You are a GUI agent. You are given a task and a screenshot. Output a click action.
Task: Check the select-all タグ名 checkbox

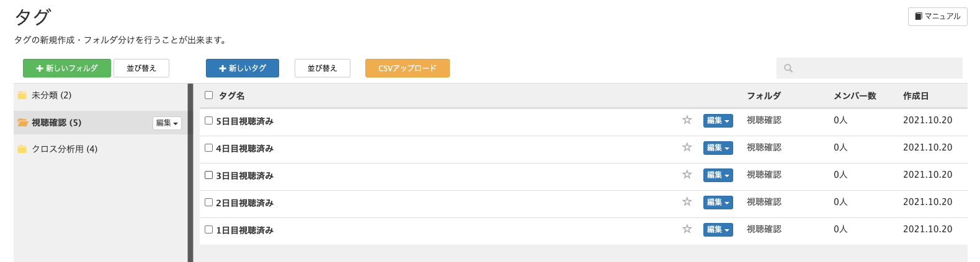[x=209, y=95]
